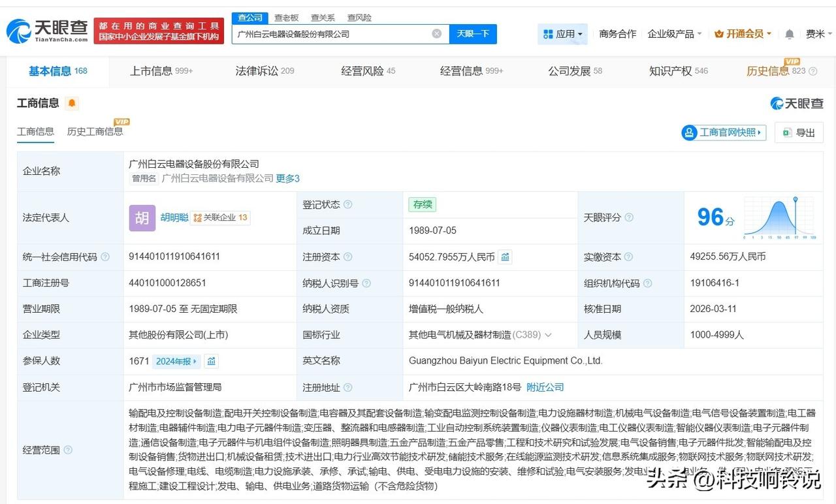Click the 96分 score value
836x504 pixels.
point(716,217)
